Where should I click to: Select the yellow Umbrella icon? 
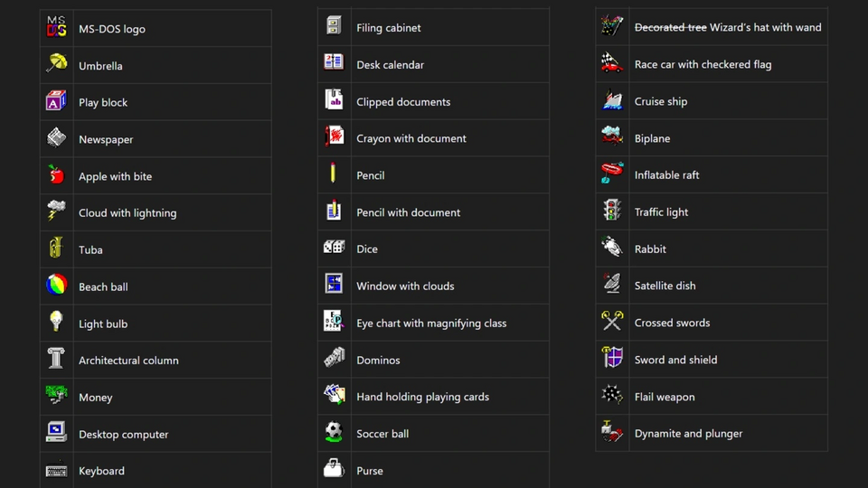click(56, 63)
